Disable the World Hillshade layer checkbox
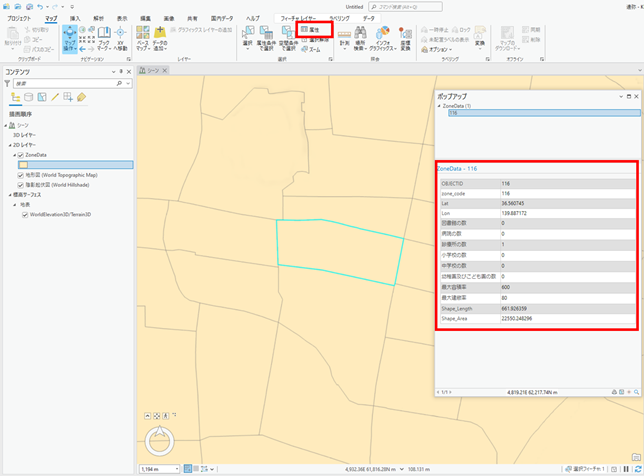The image size is (644, 476). 21,185
